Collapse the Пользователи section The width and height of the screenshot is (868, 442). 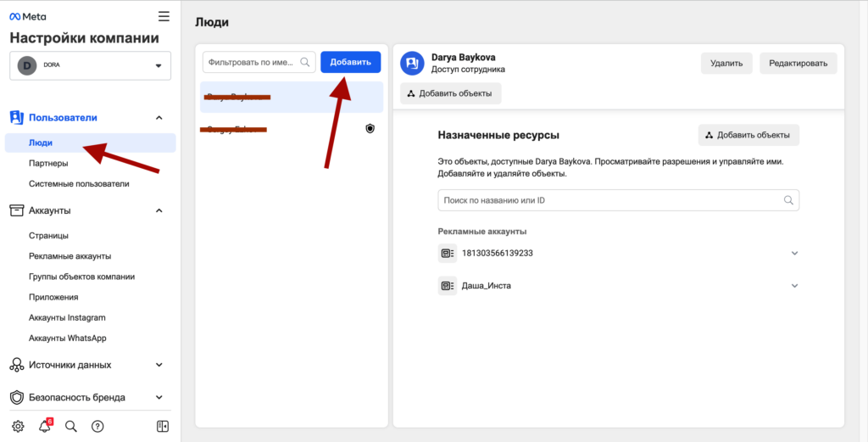pyautogui.click(x=159, y=118)
